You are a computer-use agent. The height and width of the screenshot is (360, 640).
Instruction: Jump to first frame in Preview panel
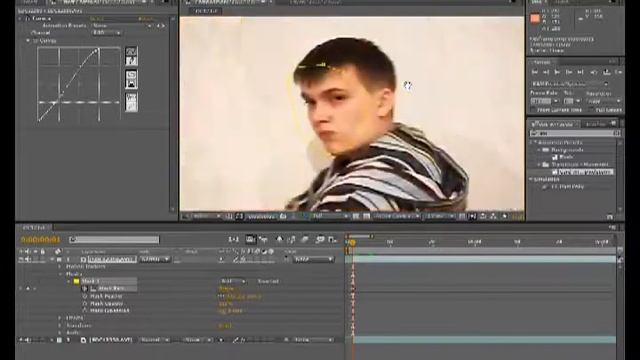pos(534,72)
